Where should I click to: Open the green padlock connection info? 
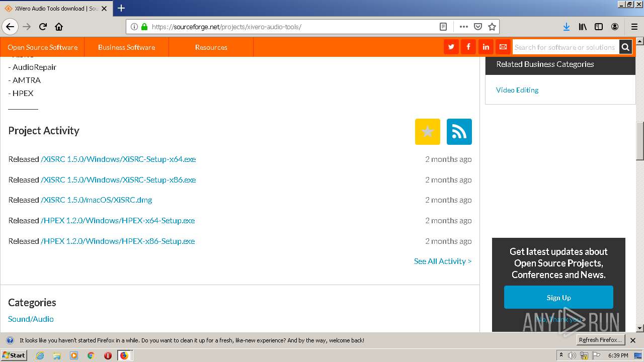pyautogui.click(x=144, y=27)
